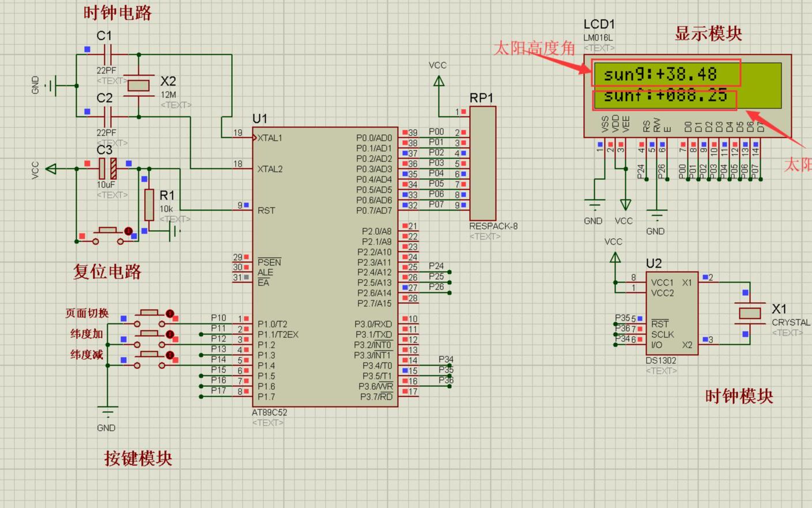Click the P0.0/AD0 pin label
This screenshot has height=508, width=812.
pos(374,138)
